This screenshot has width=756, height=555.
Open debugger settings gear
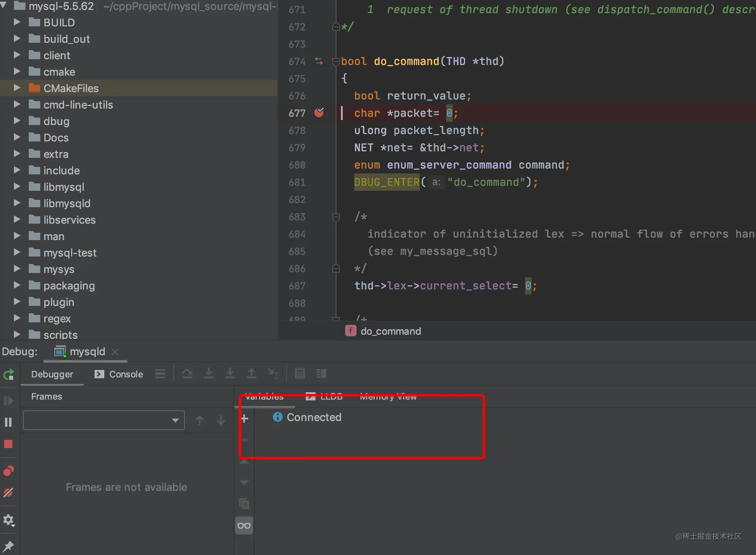[x=9, y=520]
